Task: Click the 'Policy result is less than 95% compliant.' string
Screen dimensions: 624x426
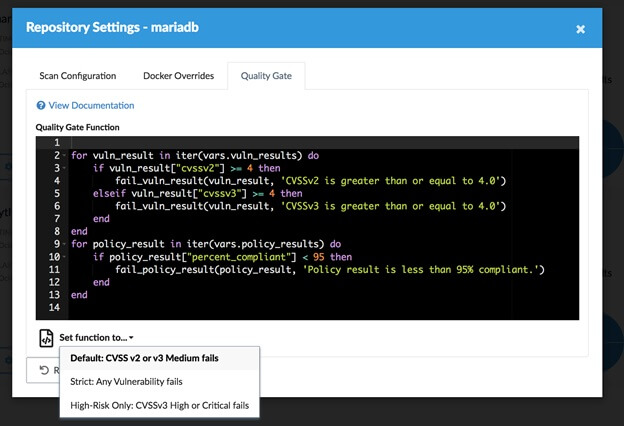Action: coord(421,270)
